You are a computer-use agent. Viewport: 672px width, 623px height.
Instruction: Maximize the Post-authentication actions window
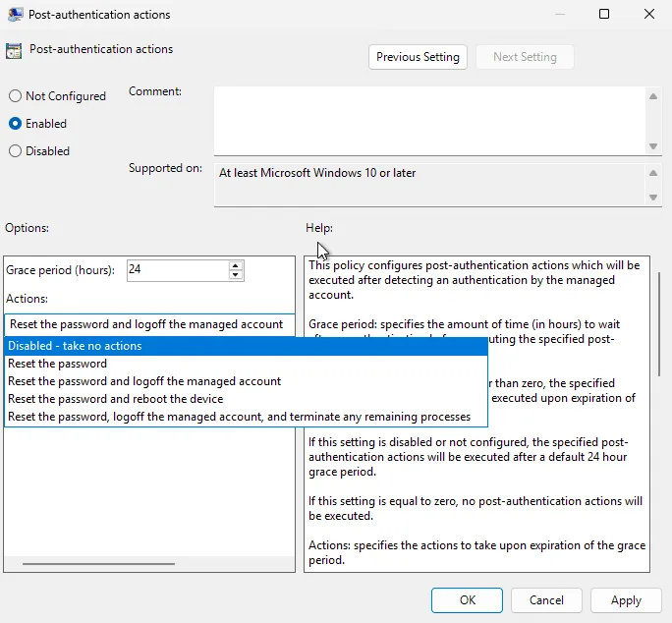pos(604,14)
